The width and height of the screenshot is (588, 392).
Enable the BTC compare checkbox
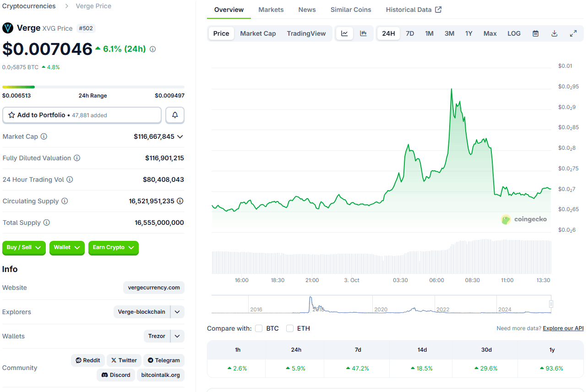[259, 328]
